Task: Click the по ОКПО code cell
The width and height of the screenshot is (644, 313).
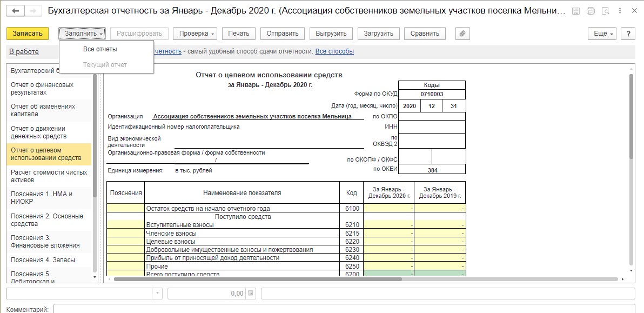Action: point(432,116)
